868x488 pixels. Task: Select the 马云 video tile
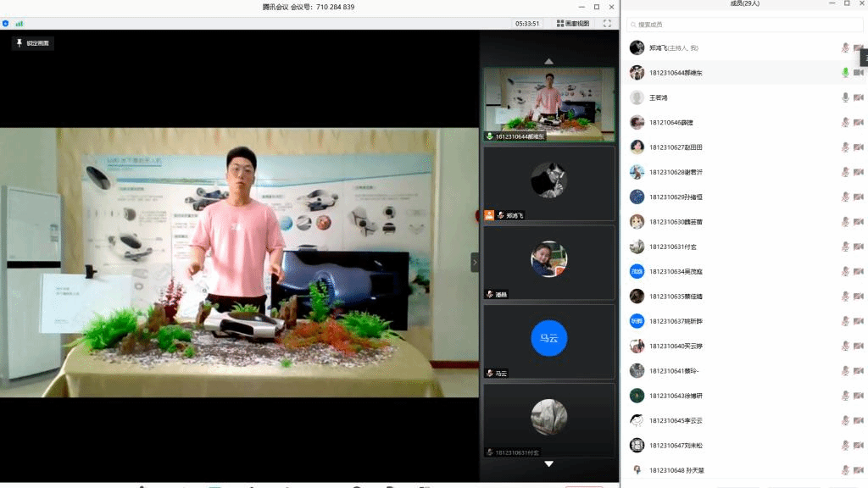tap(548, 341)
